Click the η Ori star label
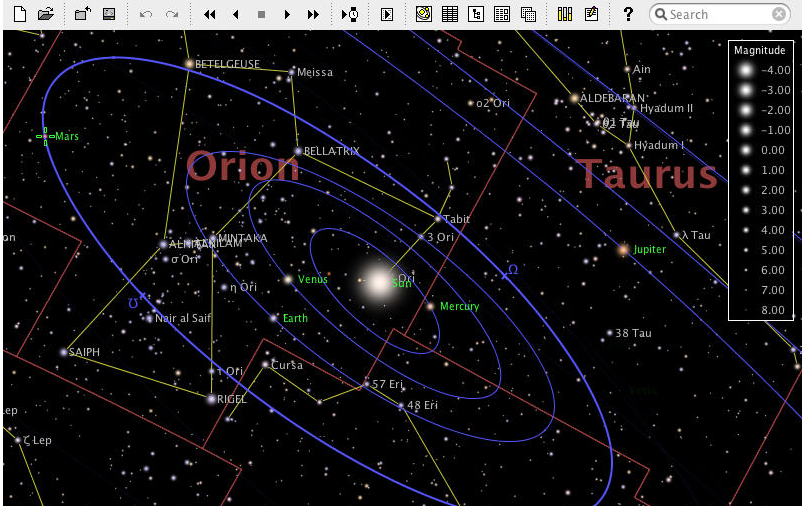Image resolution: width=802 pixels, height=506 pixels. click(243, 287)
